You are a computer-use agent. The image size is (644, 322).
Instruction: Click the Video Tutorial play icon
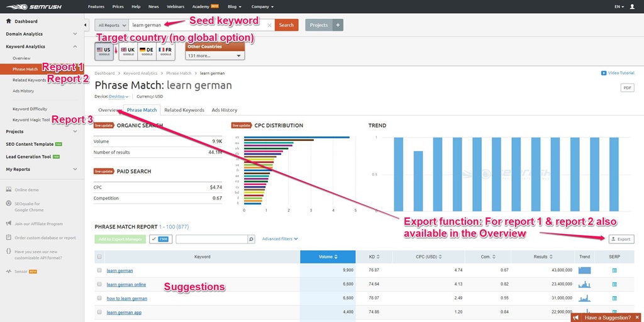point(603,73)
